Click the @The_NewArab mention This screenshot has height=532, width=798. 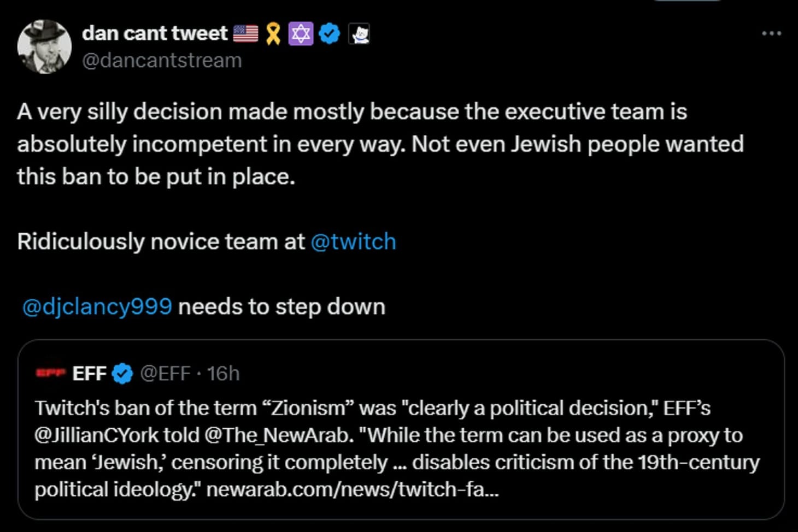pyautogui.click(x=273, y=435)
